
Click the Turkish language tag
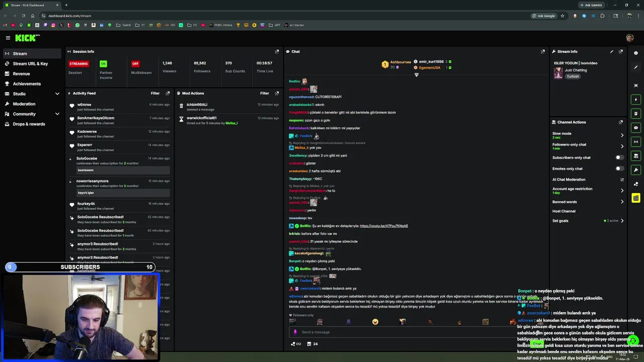coord(573,76)
